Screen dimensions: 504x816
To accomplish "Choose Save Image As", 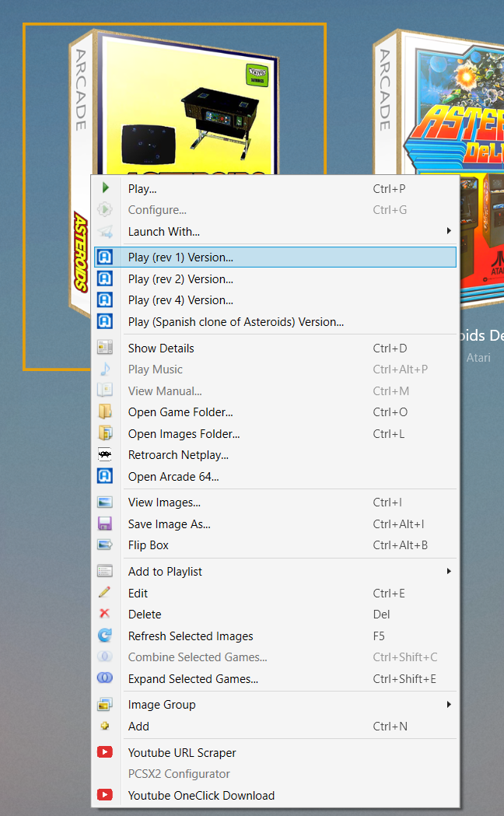I will (275, 524).
